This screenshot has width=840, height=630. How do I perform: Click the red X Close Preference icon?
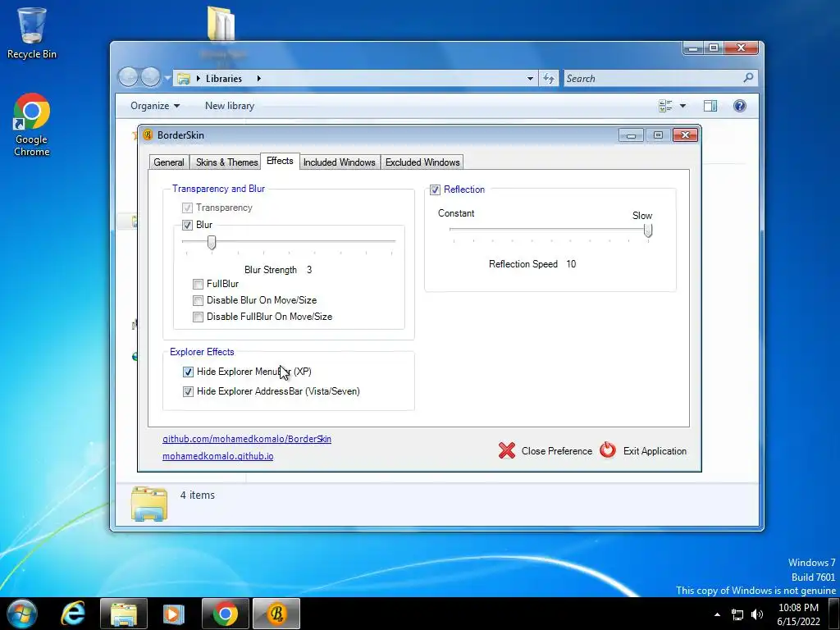tap(507, 450)
